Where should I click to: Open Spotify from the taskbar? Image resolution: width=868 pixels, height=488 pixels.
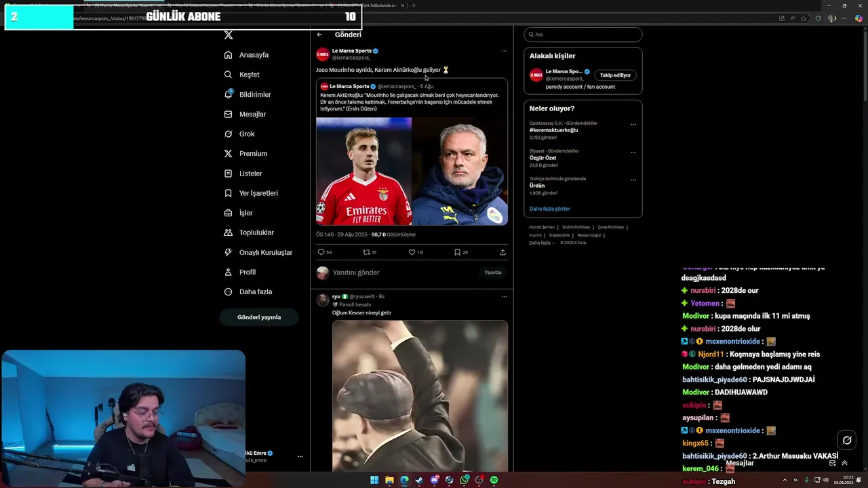pos(494,480)
